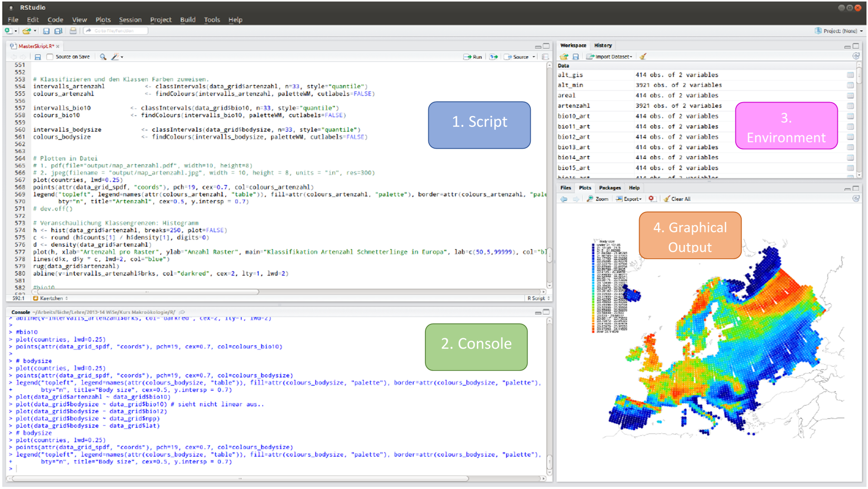
Task: Click the re-run previous code icon
Action: point(493,57)
